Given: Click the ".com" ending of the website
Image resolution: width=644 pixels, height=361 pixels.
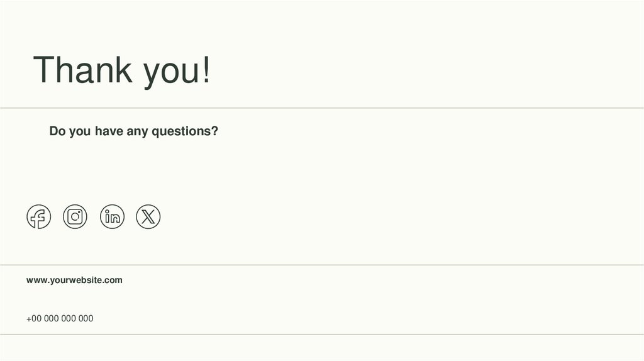Looking at the screenshot, I should [113, 280].
